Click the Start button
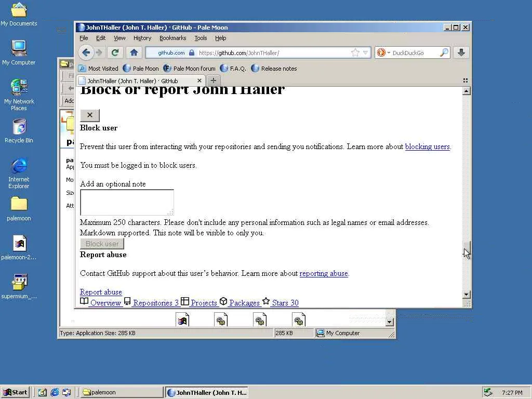 [15, 392]
